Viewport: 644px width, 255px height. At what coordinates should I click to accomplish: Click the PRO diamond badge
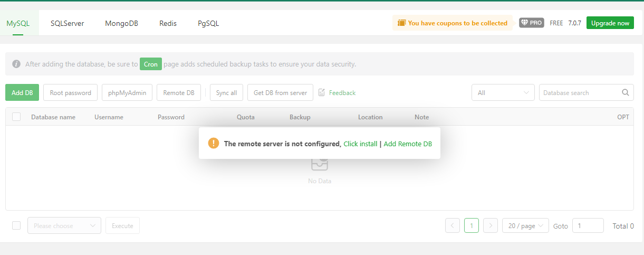(x=531, y=23)
